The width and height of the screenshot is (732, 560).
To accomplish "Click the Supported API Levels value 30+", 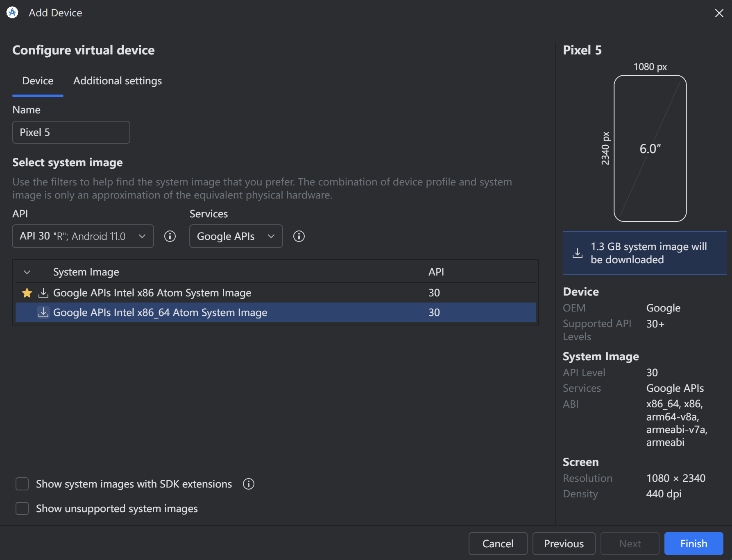I will pyautogui.click(x=655, y=324).
